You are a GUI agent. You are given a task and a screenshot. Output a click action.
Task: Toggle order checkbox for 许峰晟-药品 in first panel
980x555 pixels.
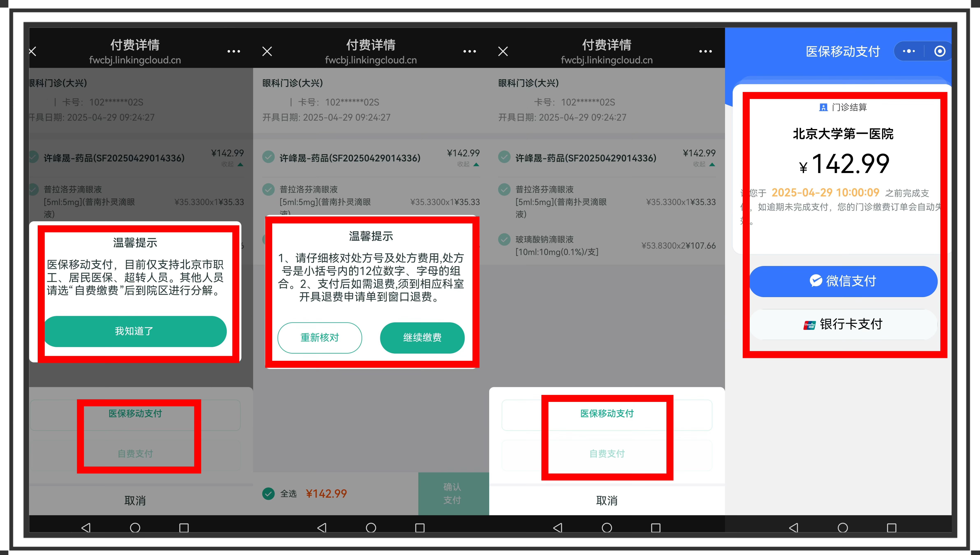[34, 157]
